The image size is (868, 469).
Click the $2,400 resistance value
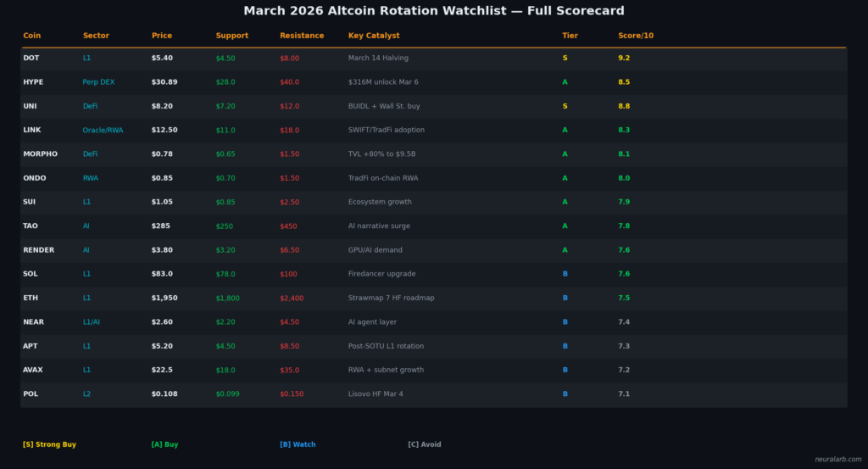click(292, 298)
